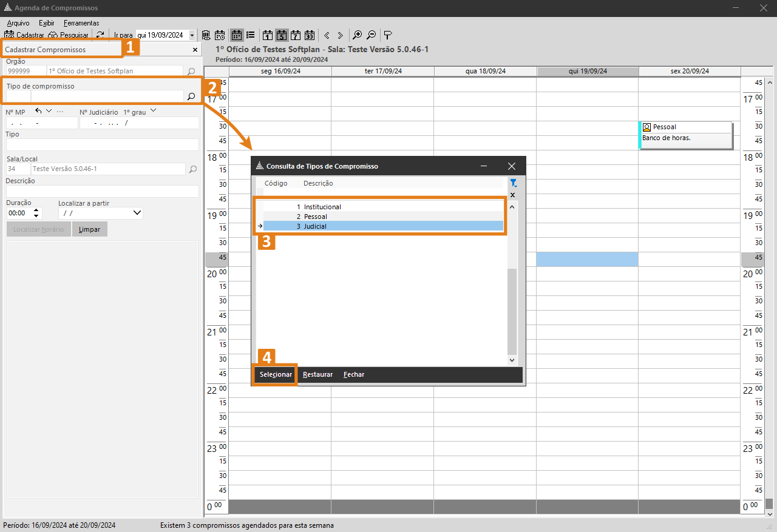Switch to list view icon
This screenshot has height=532, width=777.
[x=250, y=35]
